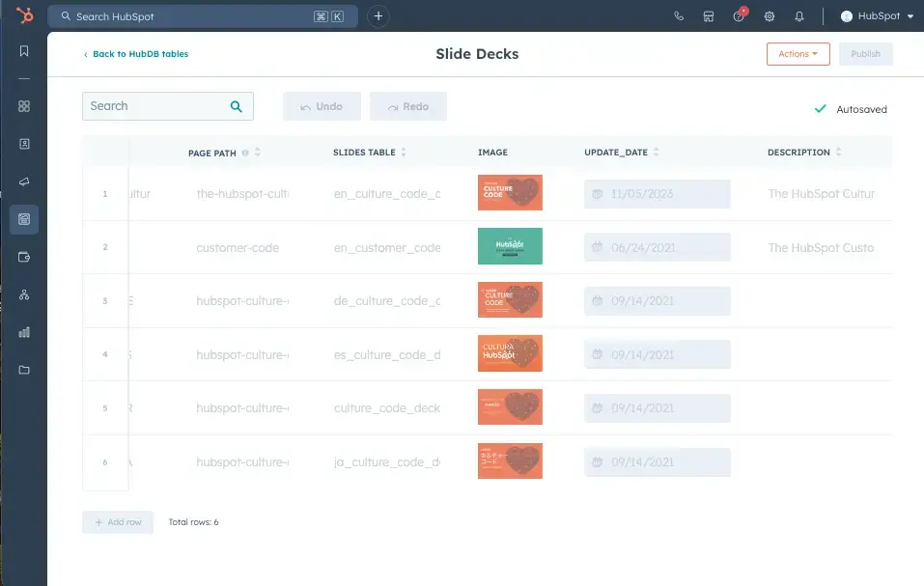Open the bookmarks icon in sidebar
This screenshot has height=586, width=924.
24,51
